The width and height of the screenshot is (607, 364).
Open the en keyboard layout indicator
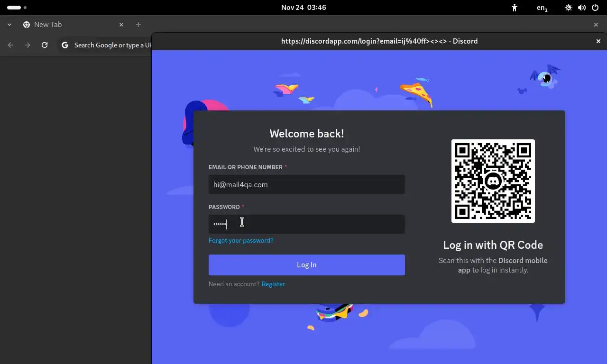pyautogui.click(x=542, y=8)
